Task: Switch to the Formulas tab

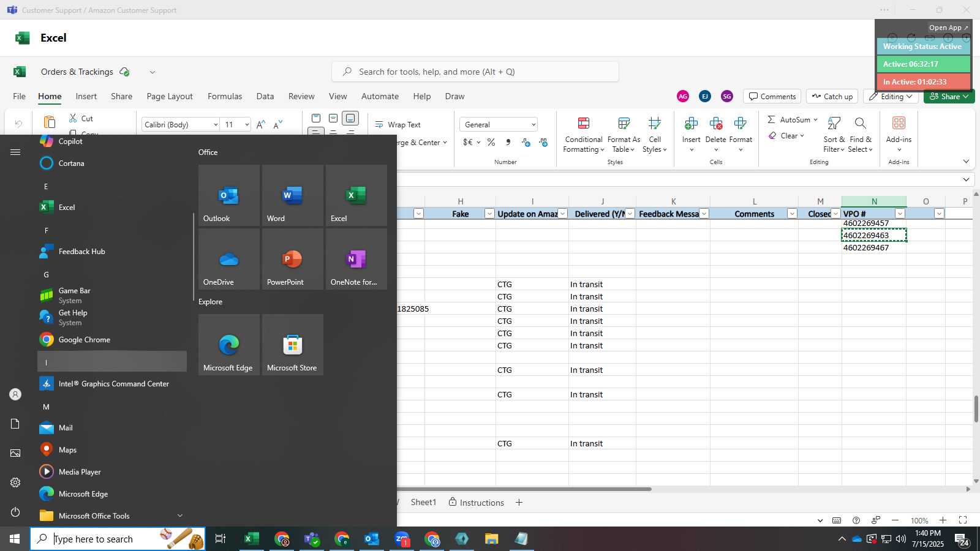Action: coord(225,96)
